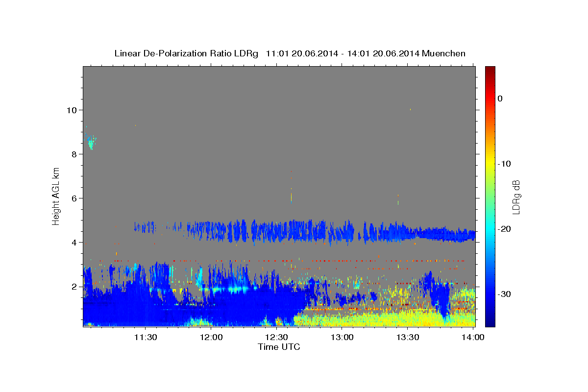Image resolution: width=588 pixels, height=392 pixels.
Task: Click the '11:30' time tick label
Action: click(146, 337)
